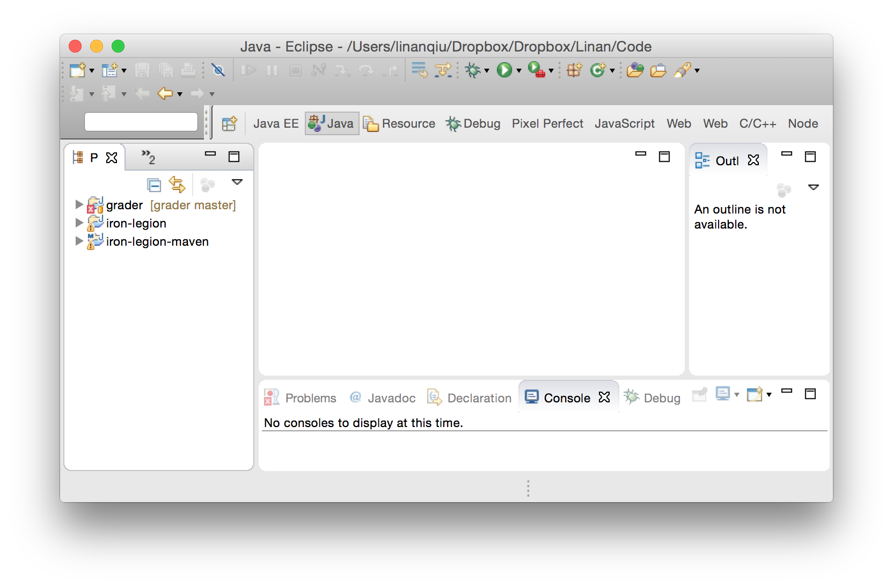The height and width of the screenshot is (588, 893).
Task: Open the Outline view menu triangle
Action: pyautogui.click(x=814, y=187)
